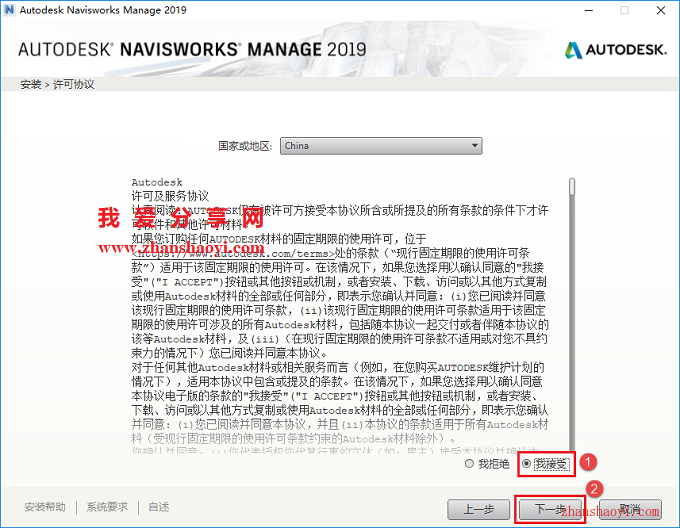Click the 国家或地区 label

coord(245,146)
